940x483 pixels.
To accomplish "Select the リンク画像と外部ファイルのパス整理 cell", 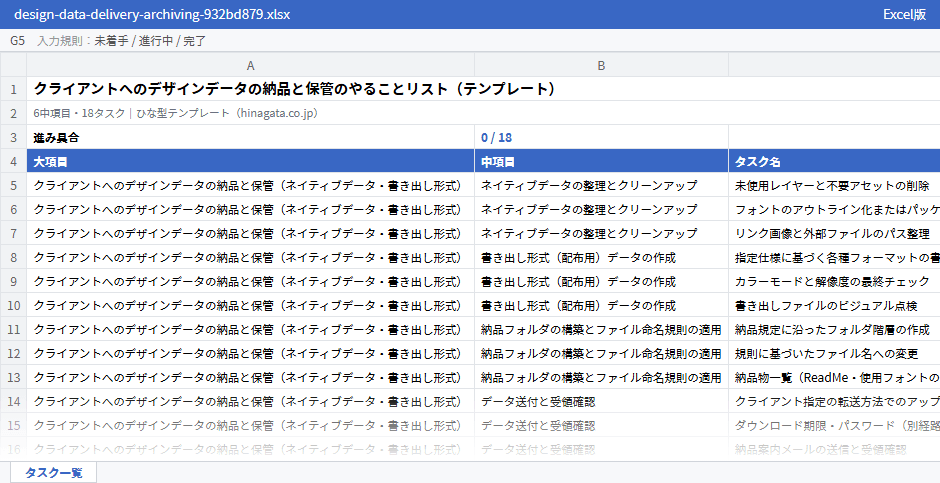I will (x=834, y=234).
